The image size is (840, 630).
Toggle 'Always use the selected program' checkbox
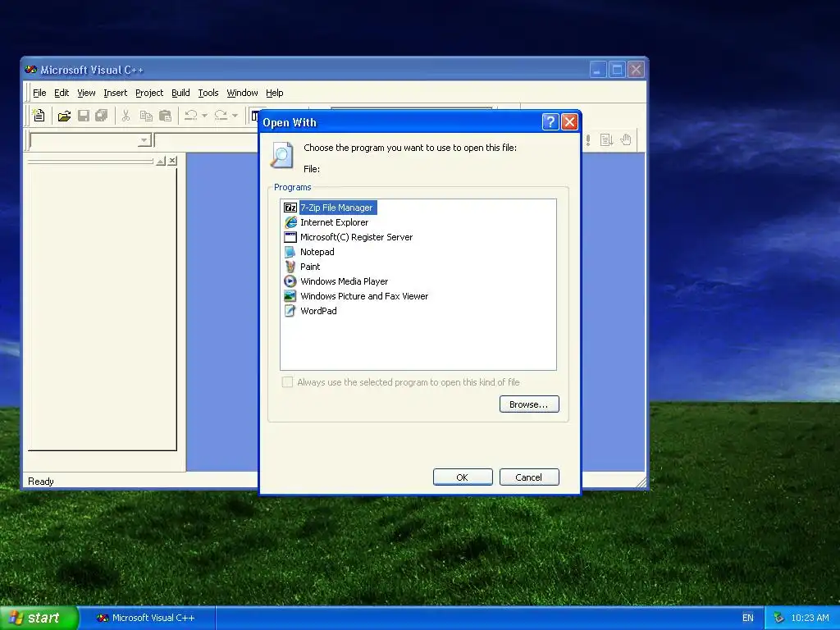point(288,382)
